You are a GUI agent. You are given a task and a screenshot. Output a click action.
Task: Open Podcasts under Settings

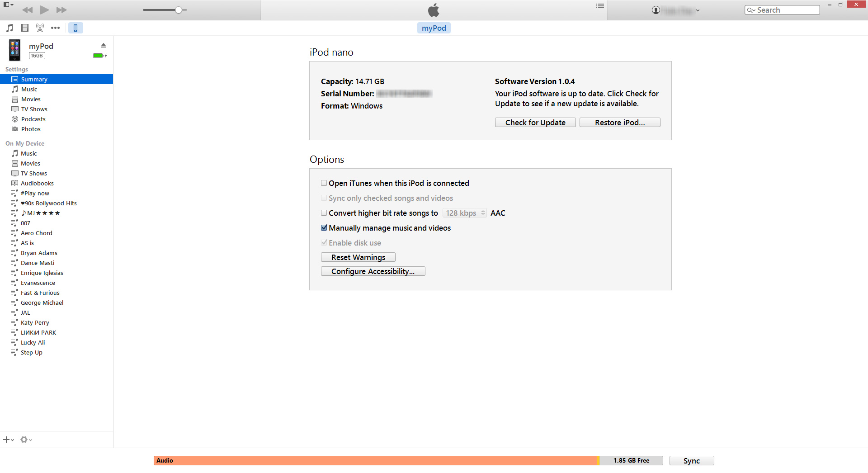[57, 119]
